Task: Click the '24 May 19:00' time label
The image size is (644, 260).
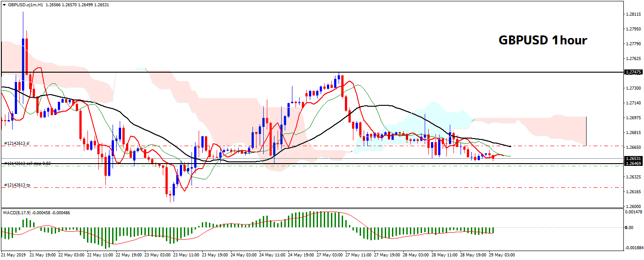Action: 301,255
